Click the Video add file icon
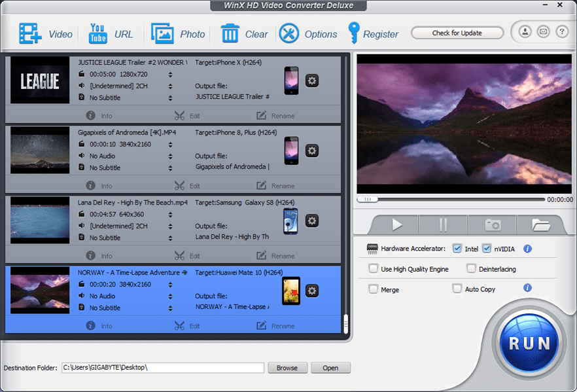The image size is (577, 392). (x=30, y=33)
